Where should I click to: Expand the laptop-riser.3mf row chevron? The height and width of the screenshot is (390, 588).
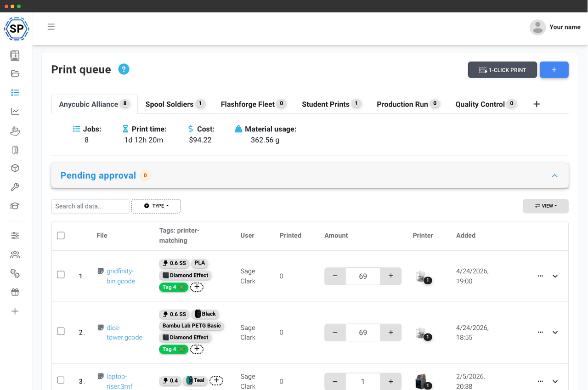tap(555, 381)
